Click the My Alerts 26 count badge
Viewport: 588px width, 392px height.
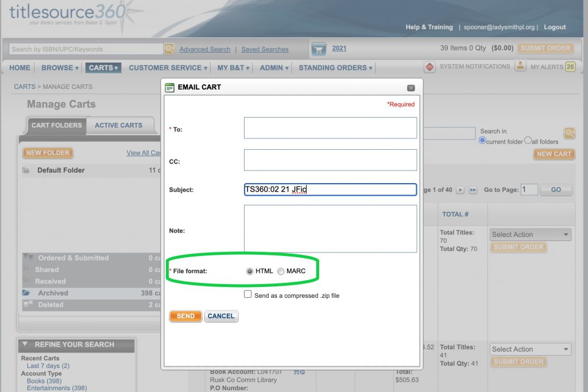pyautogui.click(x=570, y=67)
